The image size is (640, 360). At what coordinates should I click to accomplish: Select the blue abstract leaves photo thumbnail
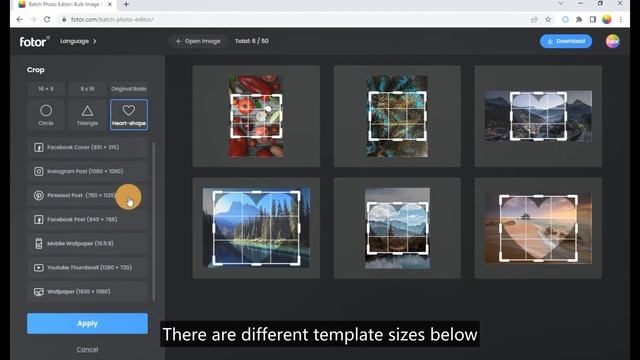[397, 116]
